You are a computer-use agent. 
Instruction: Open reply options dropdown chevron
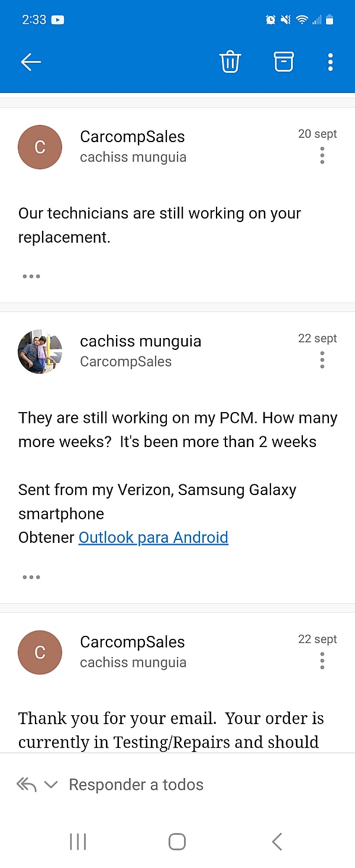51,785
